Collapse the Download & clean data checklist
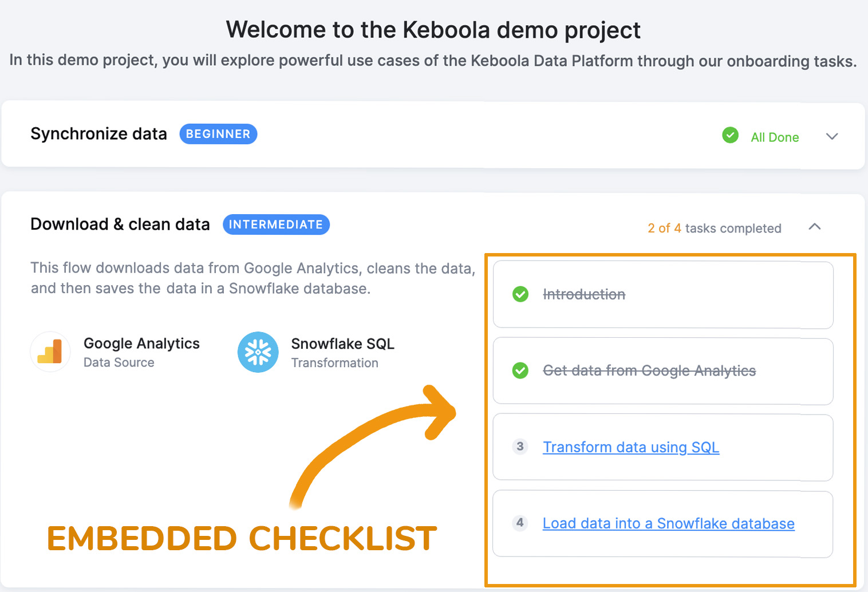The image size is (868, 592). tap(815, 227)
